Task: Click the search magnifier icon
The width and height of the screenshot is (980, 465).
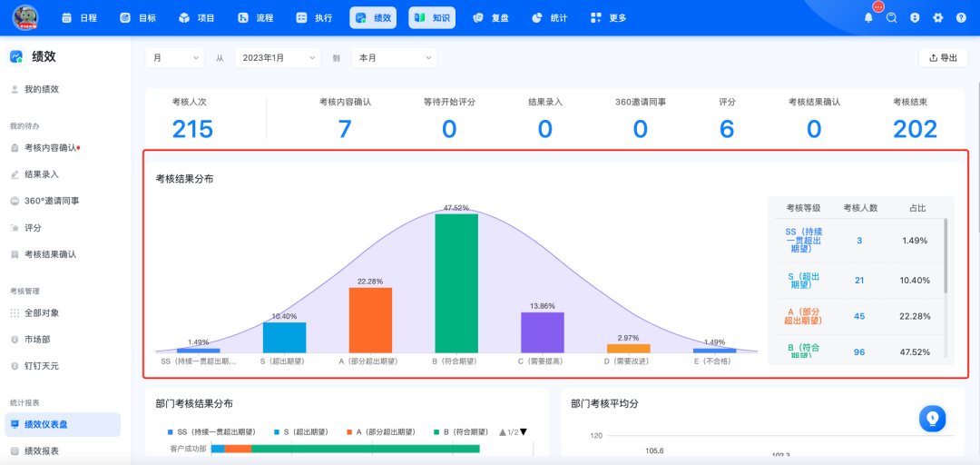Action: pyautogui.click(x=892, y=18)
